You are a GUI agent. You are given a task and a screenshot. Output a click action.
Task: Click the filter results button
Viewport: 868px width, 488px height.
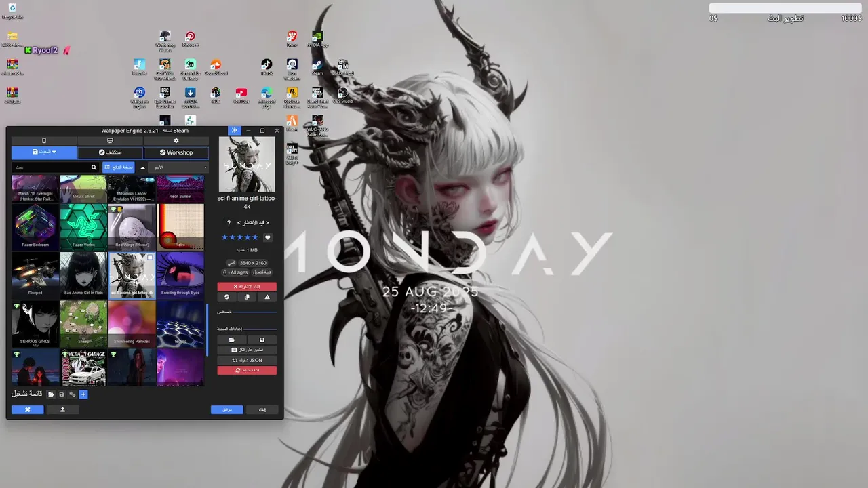click(x=118, y=167)
